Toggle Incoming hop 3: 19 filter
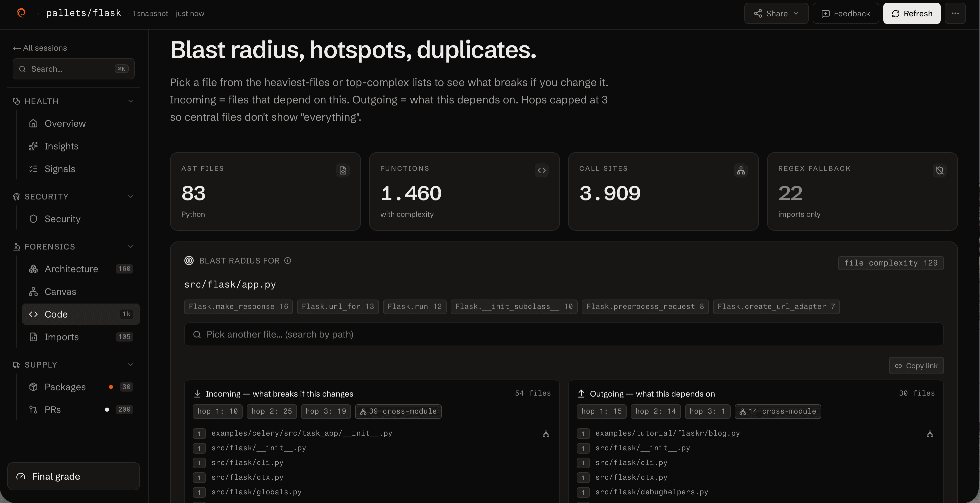The image size is (980, 503). click(x=326, y=412)
